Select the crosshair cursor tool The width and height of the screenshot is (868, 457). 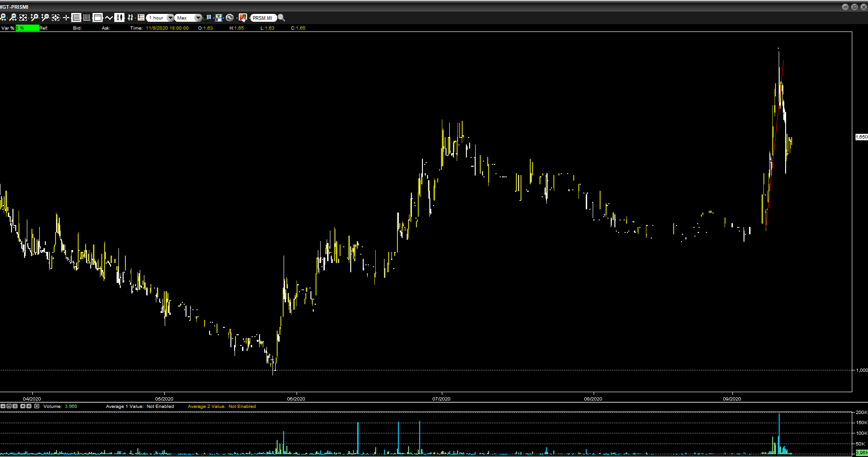(66, 18)
